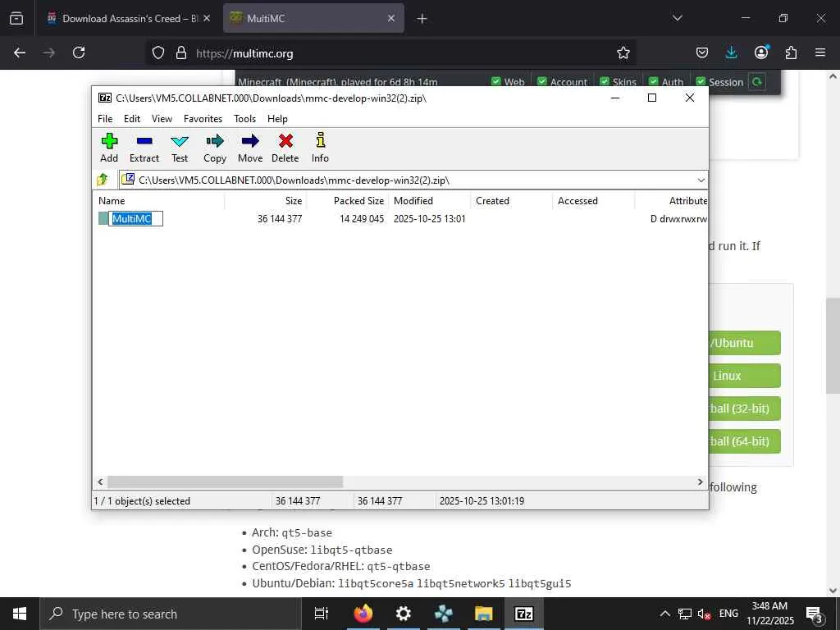Screen dimensions: 840x630
Task: Click the muted volume tray icon
Action: click(x=704, y=614)
